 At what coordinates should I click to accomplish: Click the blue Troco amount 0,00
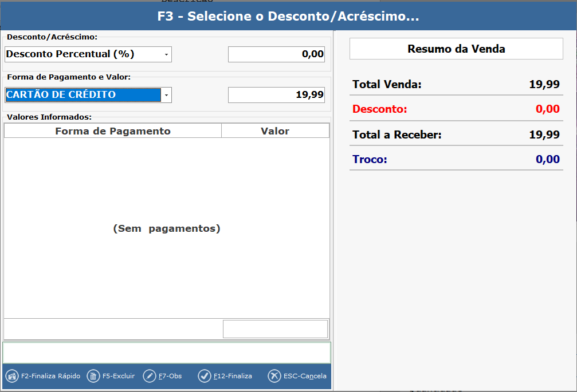point(548,160)
